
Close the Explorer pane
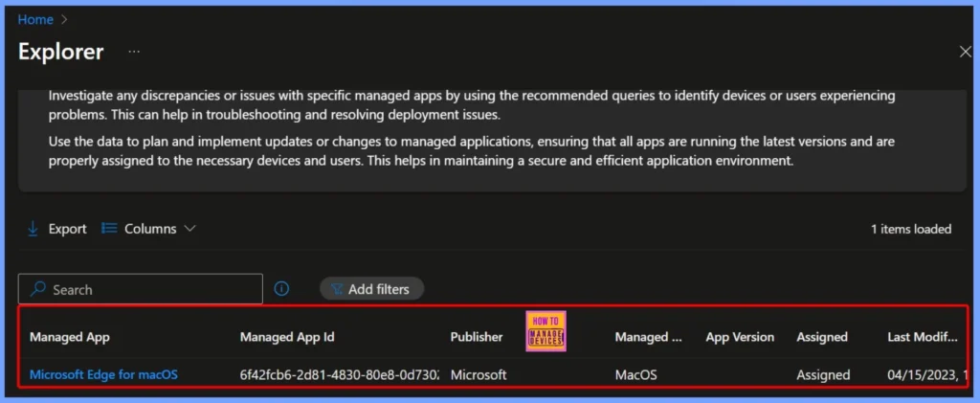click(x=965, y=52)
